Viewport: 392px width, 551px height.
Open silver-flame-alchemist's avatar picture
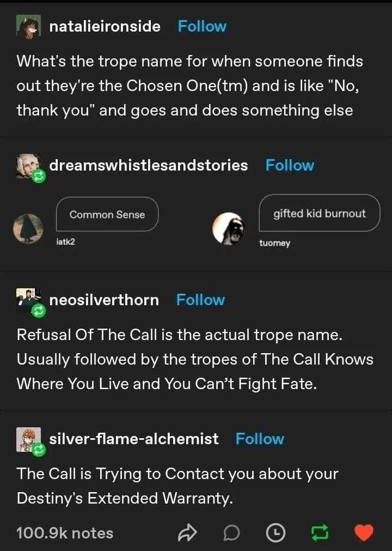coord(28,439)
